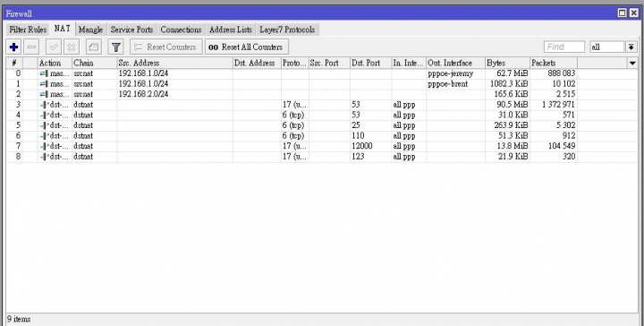Image resolution: width=644 pixels, height=326 pixels.
Task: Click the 1082.3 KiB bytes value
Action: pyautogui.click(x=509, y=84)
